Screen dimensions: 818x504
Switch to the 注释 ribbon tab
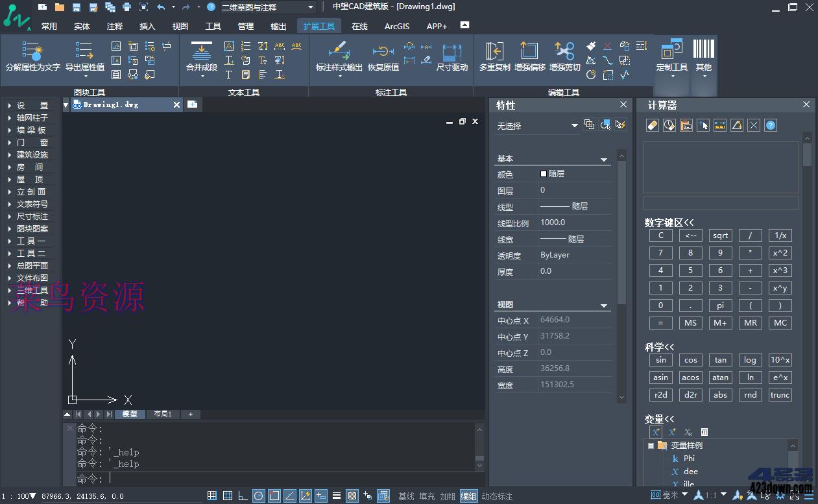[115, 27]
